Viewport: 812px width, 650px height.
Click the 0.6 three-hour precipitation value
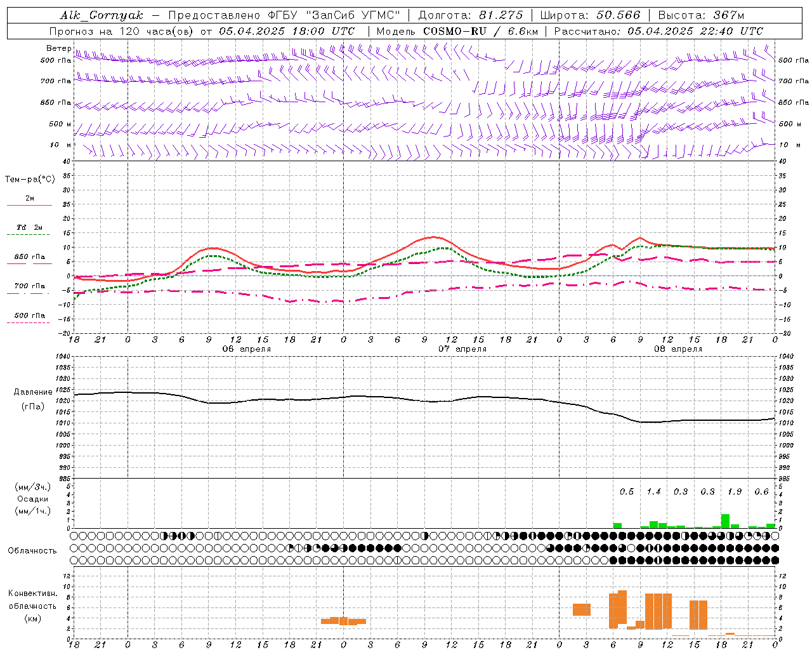click(x=762, y=492)
